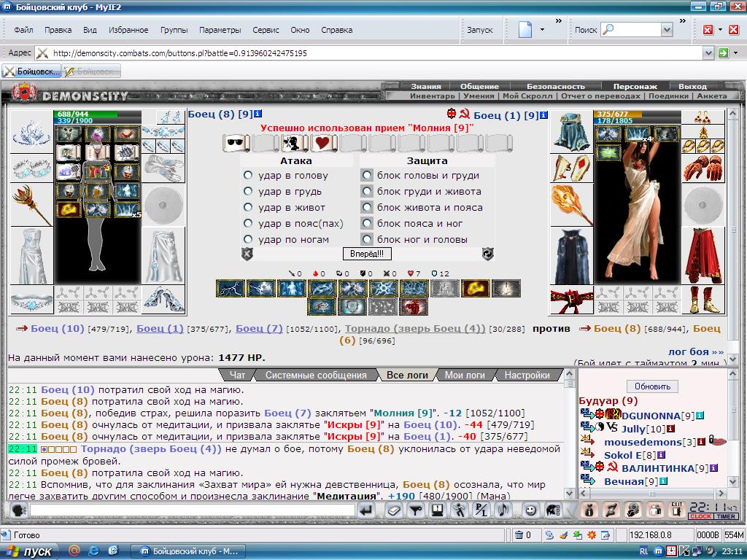
Task: Click the Обновить button
Action: click(x=652, y=386)
